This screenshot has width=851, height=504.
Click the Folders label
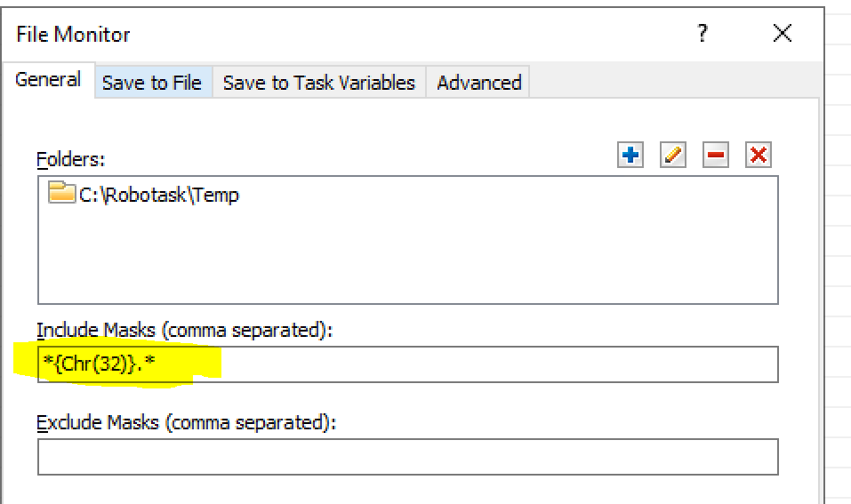point(70,159)
